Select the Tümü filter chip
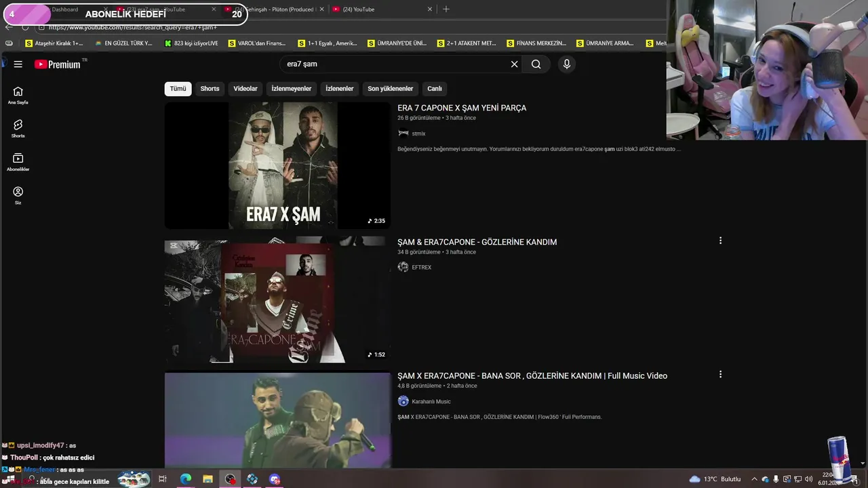This screenshot has height=488, width=868. tap(178, 89)
